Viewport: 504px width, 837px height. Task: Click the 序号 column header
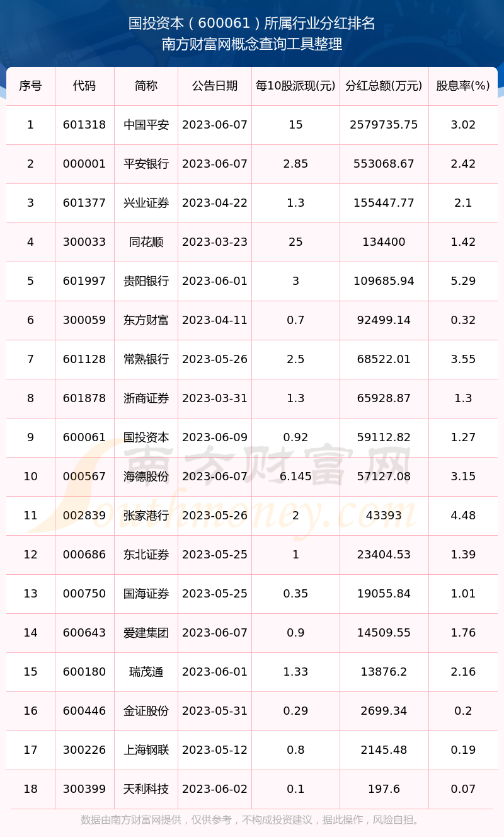coord(30,86)
